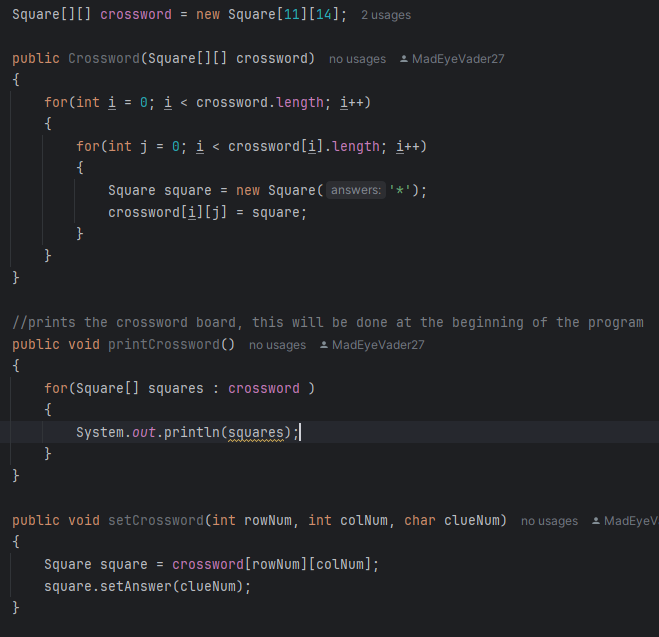This screenshot has height=637, width=659.
Task: Click the italic 'out' field in System.out
Action: pyautogui.click(x=144, y=432)
